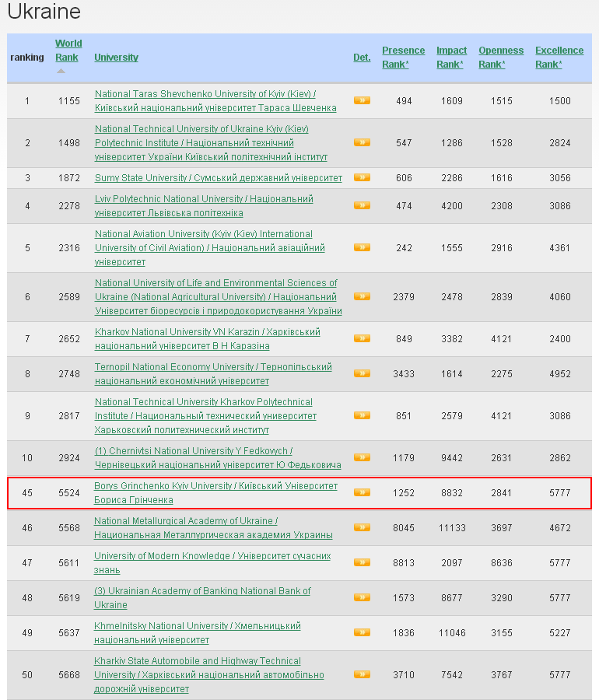
Task: Open details icon for Taras Shevchenko University
Action: tap(362, 100)
